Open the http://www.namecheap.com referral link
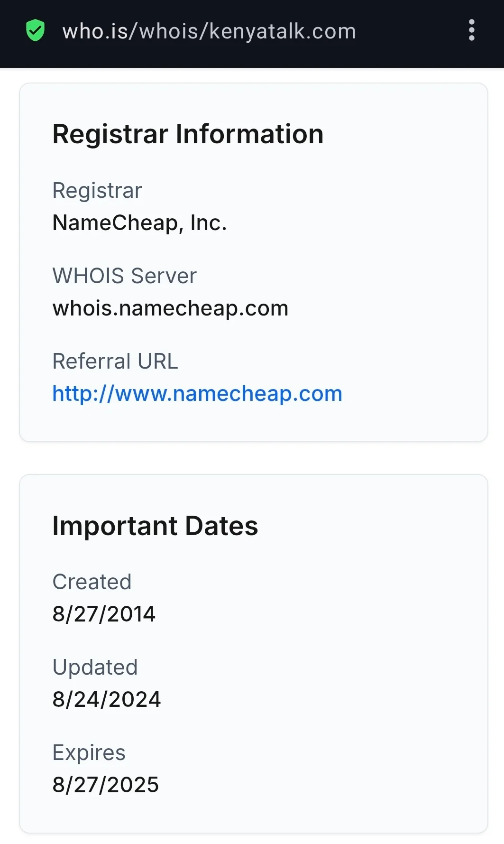The width and height of the screenshot is (504, 844). [x=197, y=393]
